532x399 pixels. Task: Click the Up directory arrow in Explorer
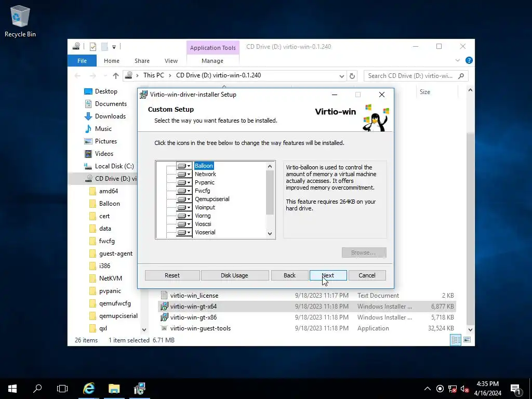pos(116,76)
